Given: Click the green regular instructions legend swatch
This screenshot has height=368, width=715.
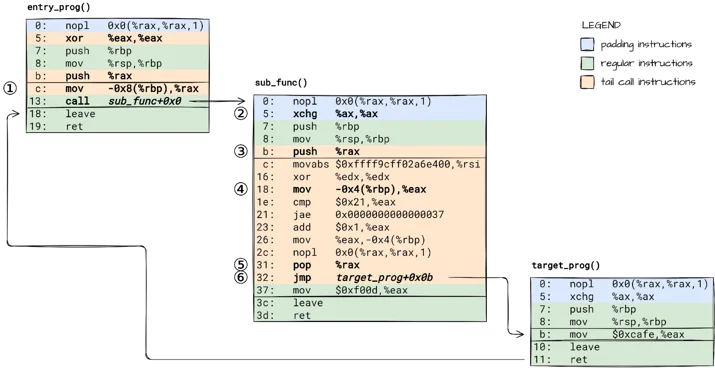Looking at the screenshot, I should click(x=587, y=63).
